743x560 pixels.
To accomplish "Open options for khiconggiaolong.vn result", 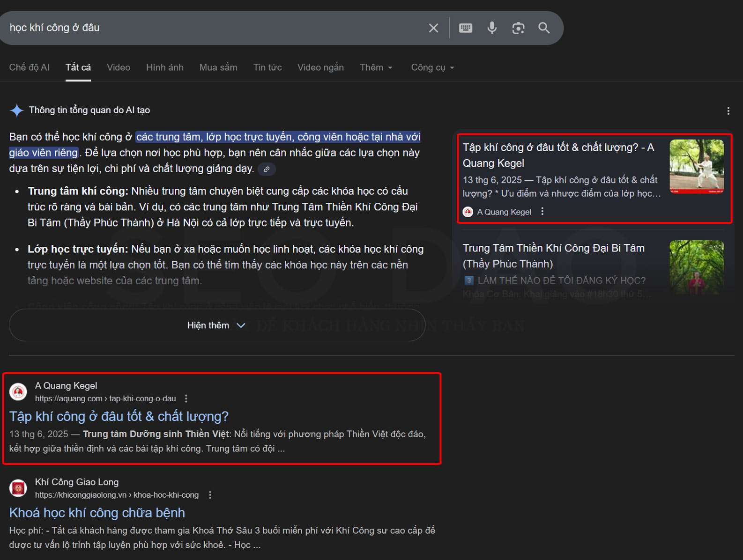I will [210, 495].
